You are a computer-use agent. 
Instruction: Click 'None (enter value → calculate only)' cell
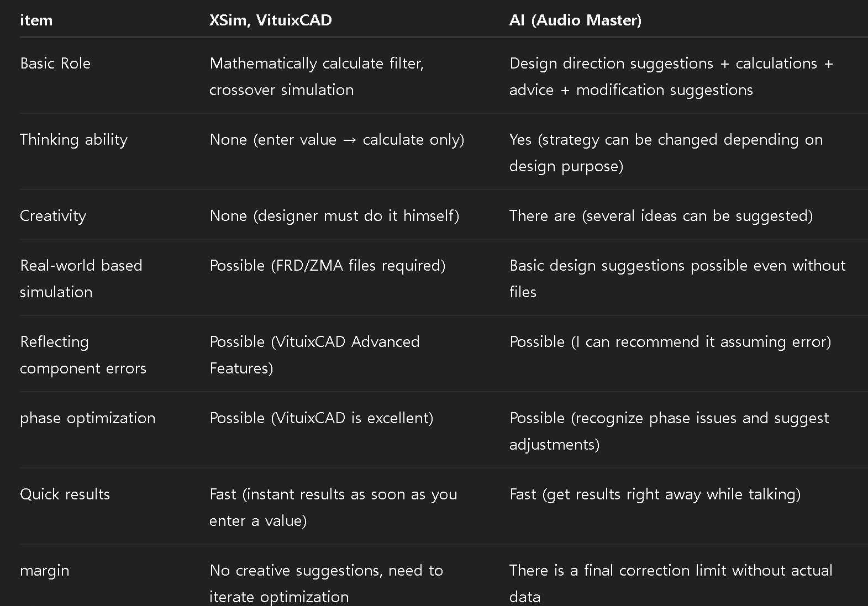click(337, 140)
